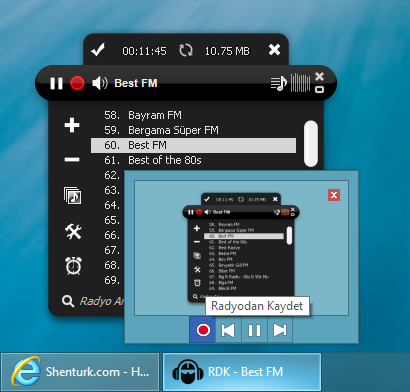Click the refresh arrows beside recording time
Viewport: 410px width, 392px height.
point(186,50)
